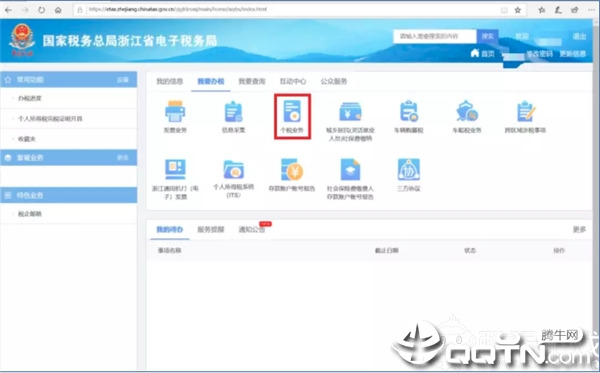Click the 退出 logout link
Image resolution: width=600 pixels, height=373 pixels.
579,36
